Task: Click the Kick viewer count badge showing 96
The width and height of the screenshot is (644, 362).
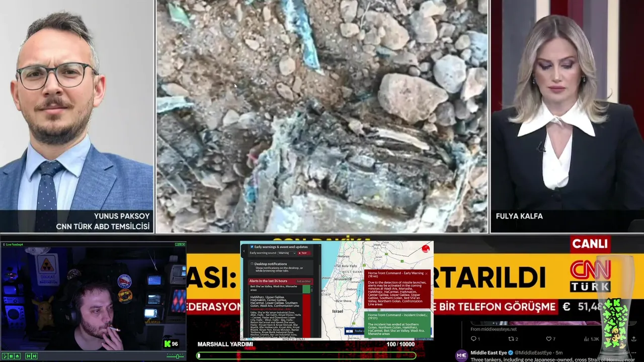Action: click(x=171, y=344)
